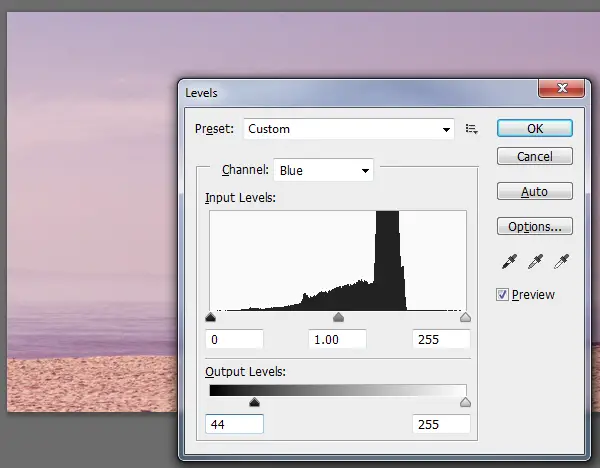Focus the output shadow field showing 44

coord(234,425)
